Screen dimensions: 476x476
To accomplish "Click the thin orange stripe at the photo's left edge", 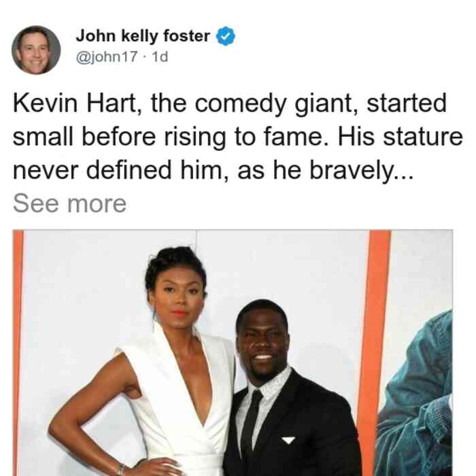I will (x=18, y=353).
